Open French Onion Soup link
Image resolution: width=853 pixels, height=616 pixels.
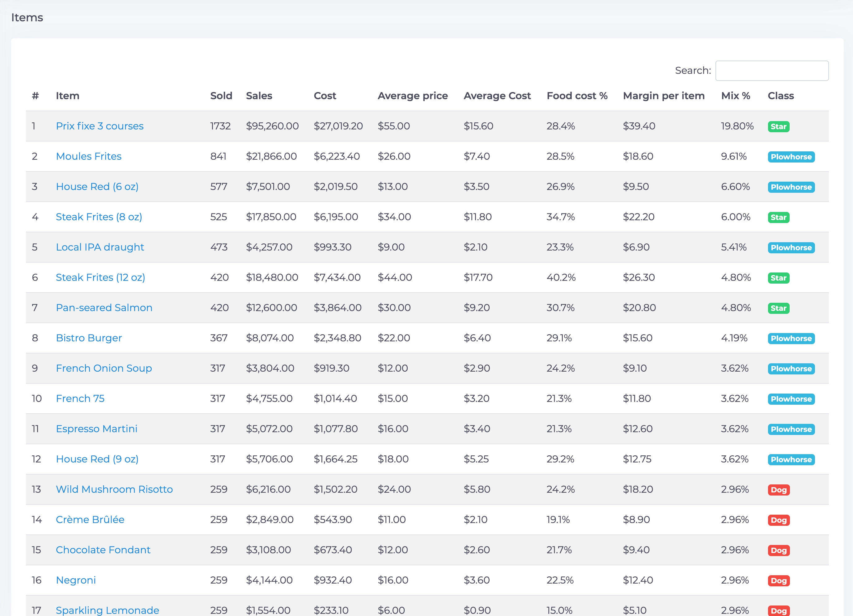[x=104, y=368]
